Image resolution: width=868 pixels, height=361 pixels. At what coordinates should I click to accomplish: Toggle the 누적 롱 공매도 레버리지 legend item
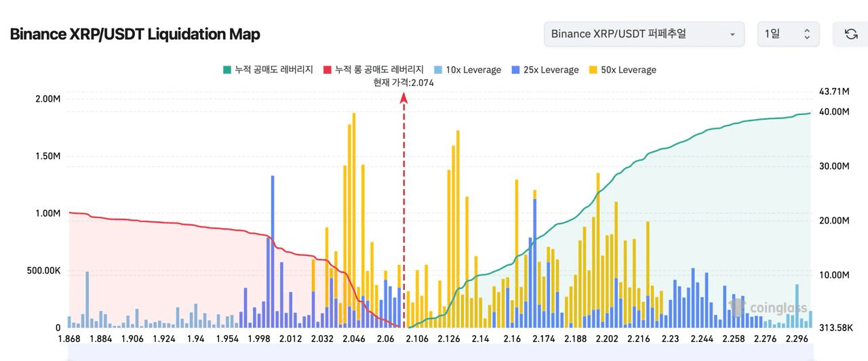click(x=373, y=70)
